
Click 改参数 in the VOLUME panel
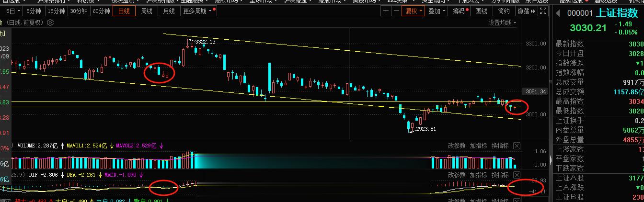coord(457,146)
